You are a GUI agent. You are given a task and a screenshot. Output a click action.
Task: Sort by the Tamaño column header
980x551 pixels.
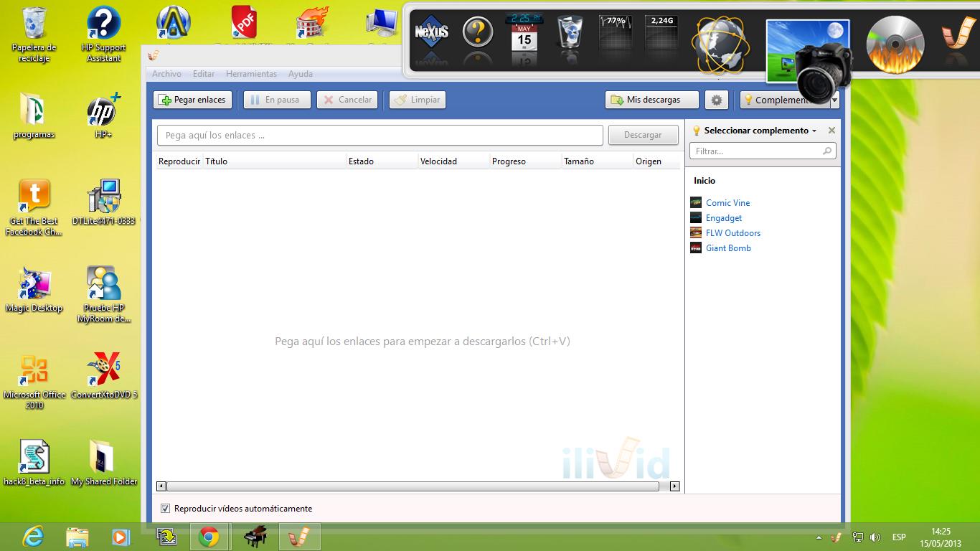click(598, 161)
